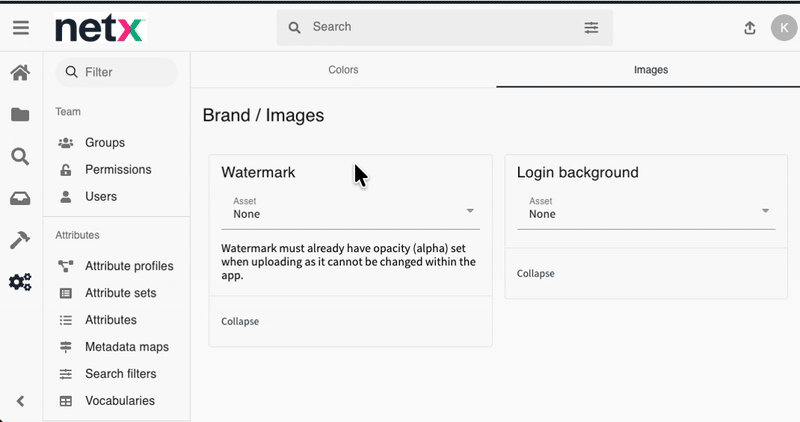The width and height of the screenshot is (800, 422).
Task: Click the Attribute sets icon
Action: [x=66, y=293]
